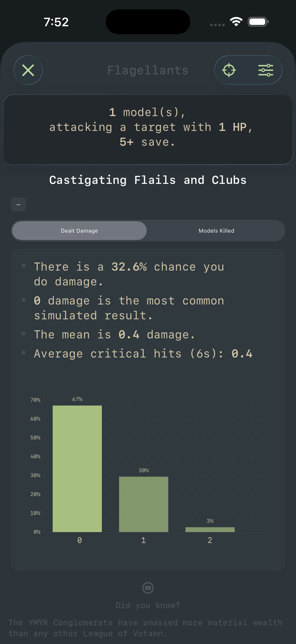Toggle results view to Models Killed
296x644 pixels.
click(216, 231)
